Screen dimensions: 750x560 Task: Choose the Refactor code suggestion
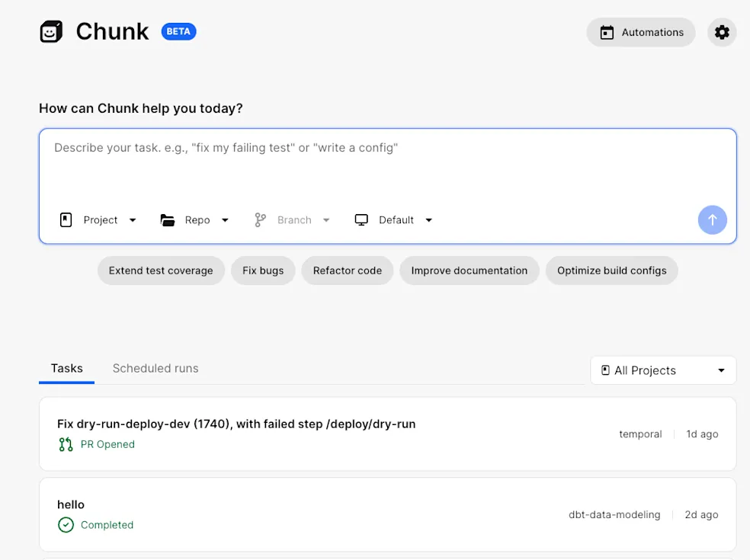348,270
